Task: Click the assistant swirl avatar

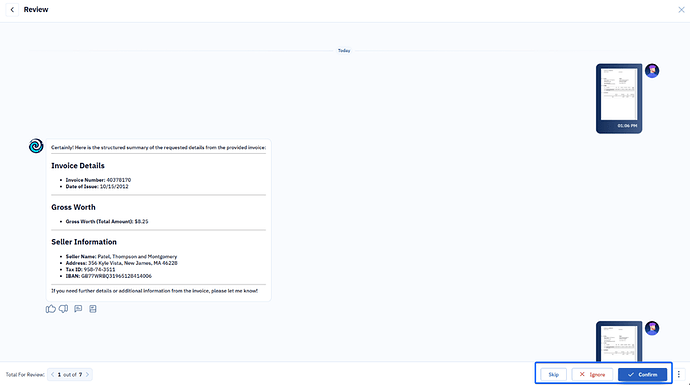Action: [x=36, y=146]
